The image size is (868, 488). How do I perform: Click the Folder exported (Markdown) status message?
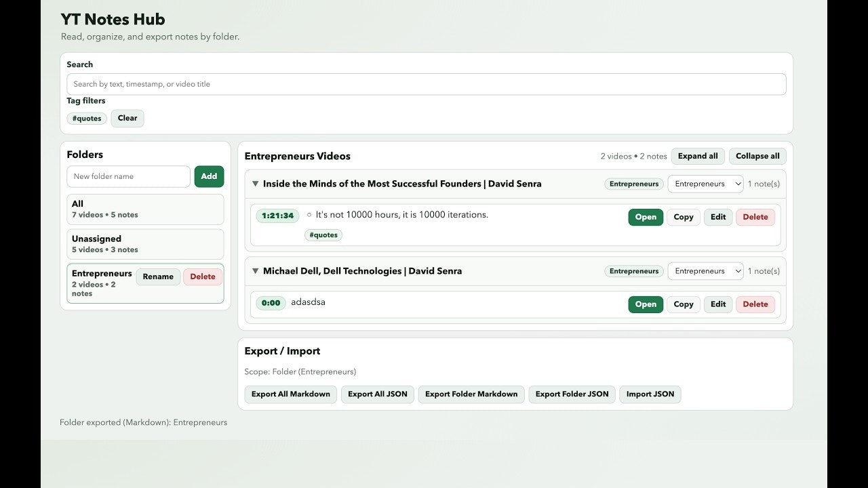[143, 422]
